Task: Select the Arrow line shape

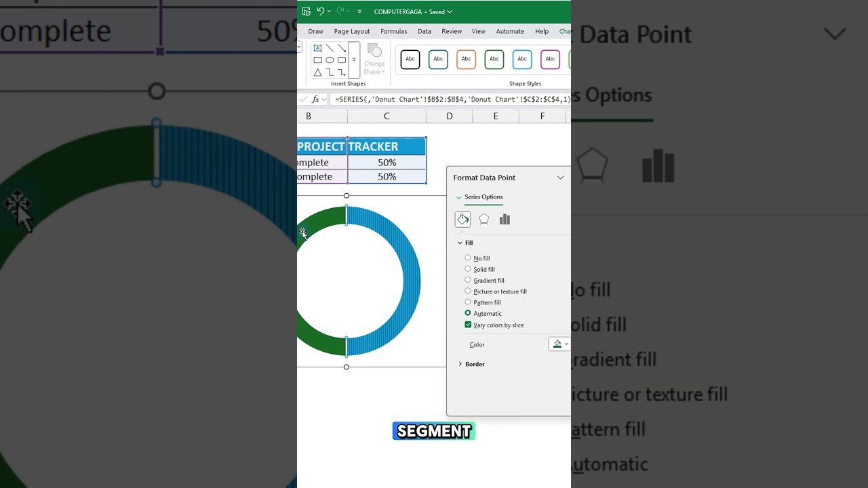Action: tap(342, 48)
